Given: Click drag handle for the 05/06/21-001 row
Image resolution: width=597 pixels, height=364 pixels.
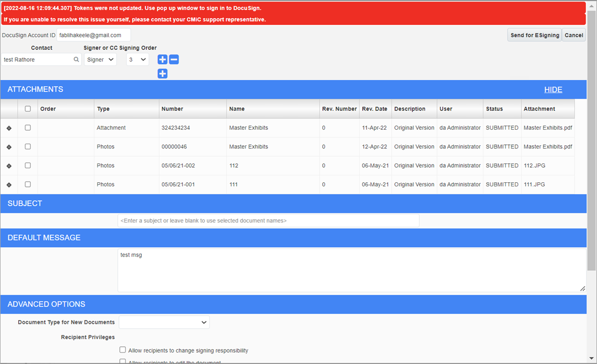Looking at the screenshot, I should coord(9,185).
